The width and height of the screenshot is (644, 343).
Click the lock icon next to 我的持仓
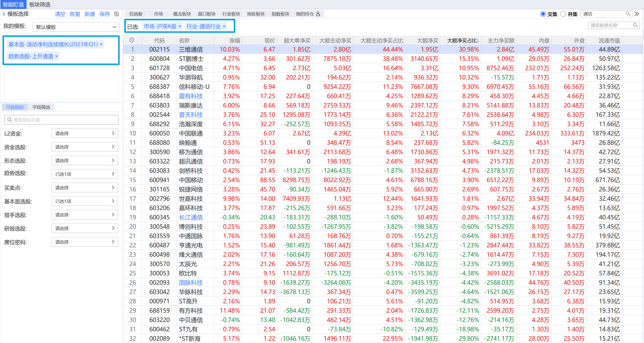tap(318, 14)
